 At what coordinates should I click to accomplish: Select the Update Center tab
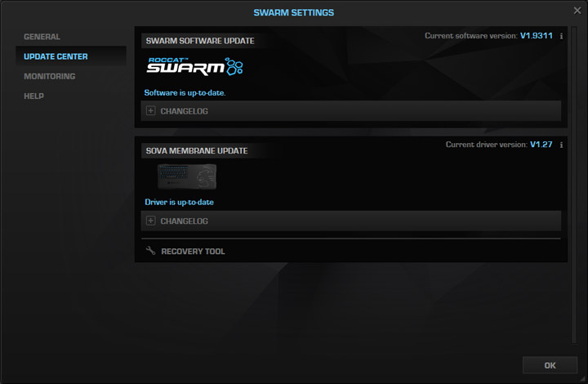70,56
